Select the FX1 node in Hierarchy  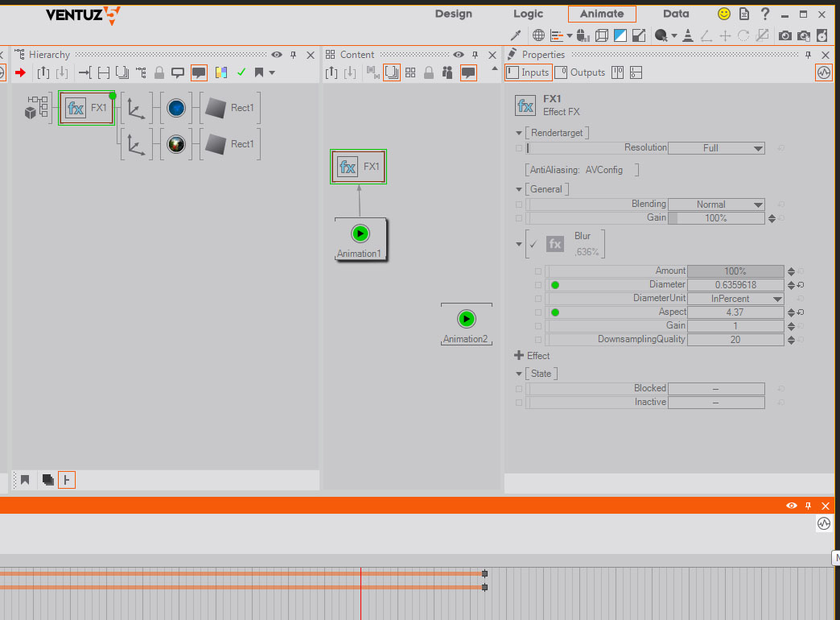pyautogui.click(x=87, y=108)
